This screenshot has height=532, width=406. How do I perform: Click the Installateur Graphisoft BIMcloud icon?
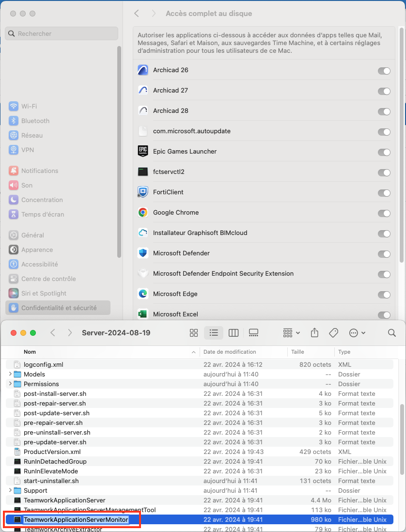pos(143,233)
